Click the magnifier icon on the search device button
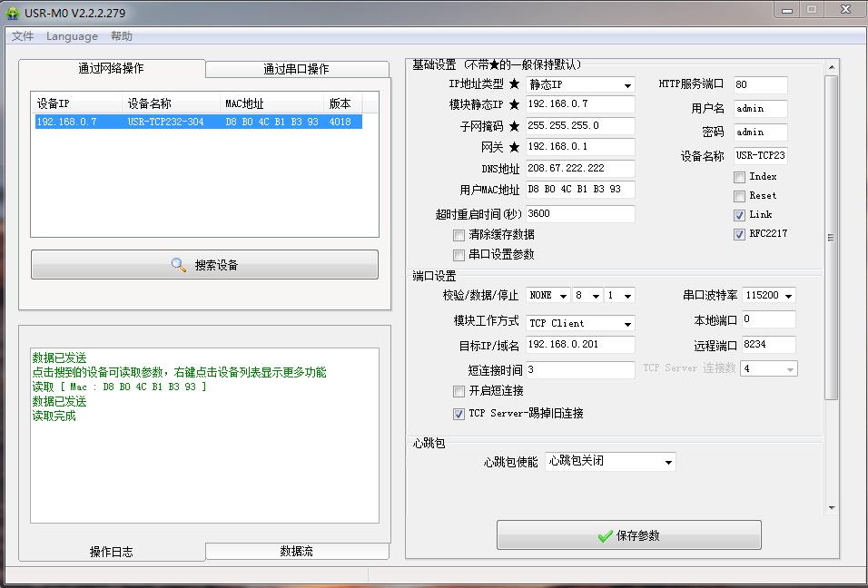The height and width of the screenshot is (588, 868). coord(179,265)
